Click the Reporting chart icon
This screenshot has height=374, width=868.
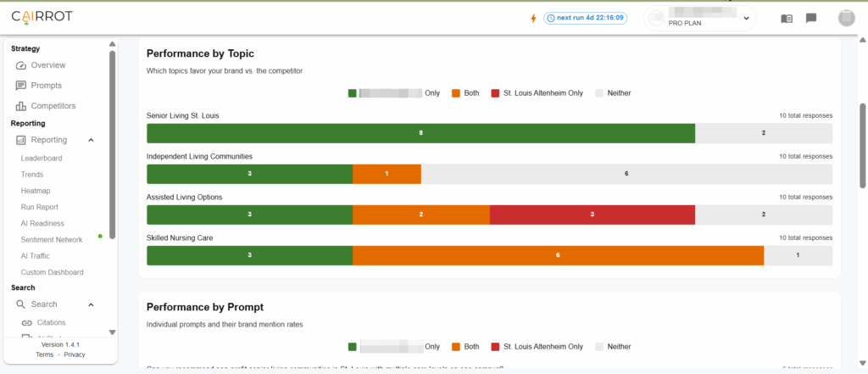click(x=21, y=140)
